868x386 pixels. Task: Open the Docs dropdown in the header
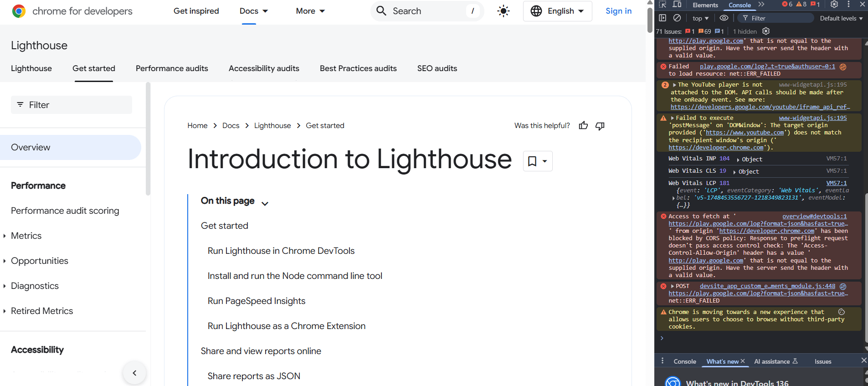coord(254,11)
